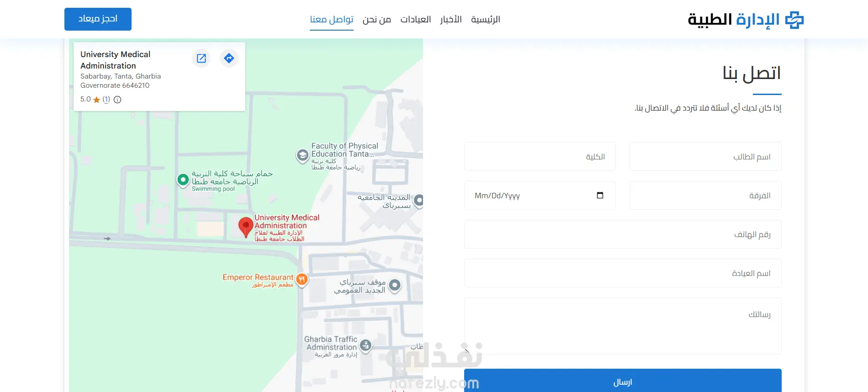Click Gharbia Traffic Administration map marker
The image size is (868, 392).
click(365, 345)
